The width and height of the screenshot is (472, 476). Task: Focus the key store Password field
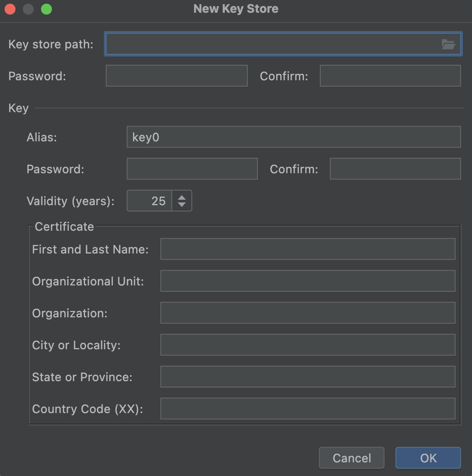point(177,76)
